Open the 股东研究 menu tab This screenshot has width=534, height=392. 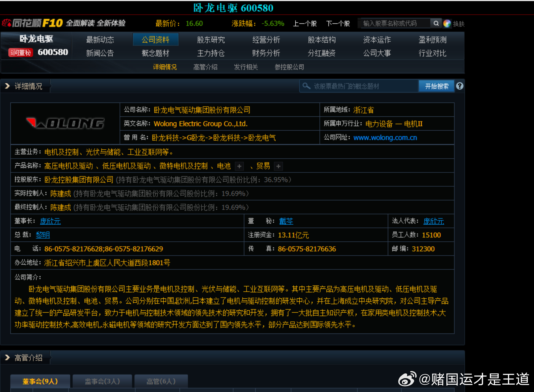click(x=211, y=40)
